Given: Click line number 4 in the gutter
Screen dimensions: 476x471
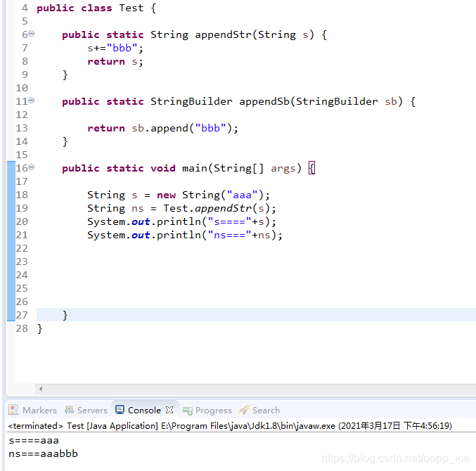Looking at the screenshot, I should (25, 8).
